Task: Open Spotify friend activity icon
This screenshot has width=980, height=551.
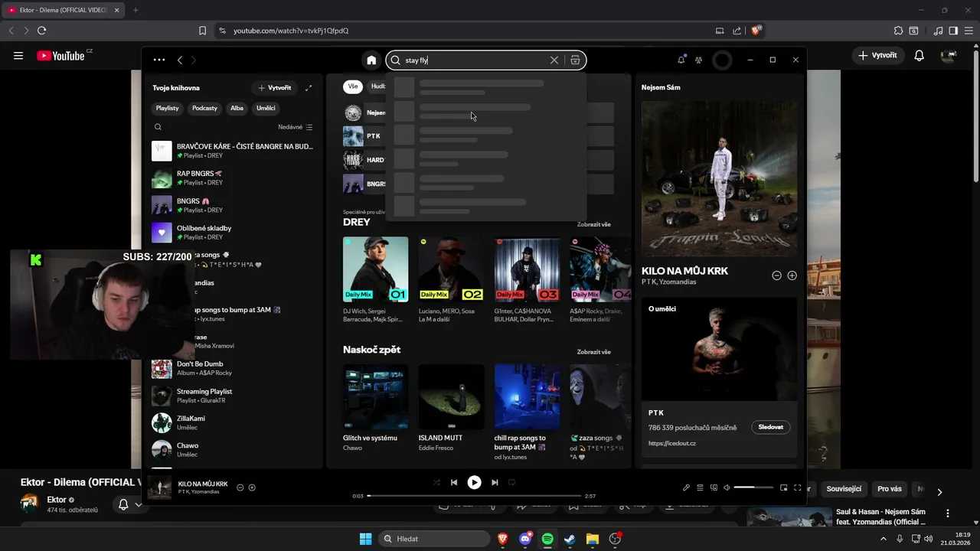Action: pyautogui.click(x=698, y=60)
